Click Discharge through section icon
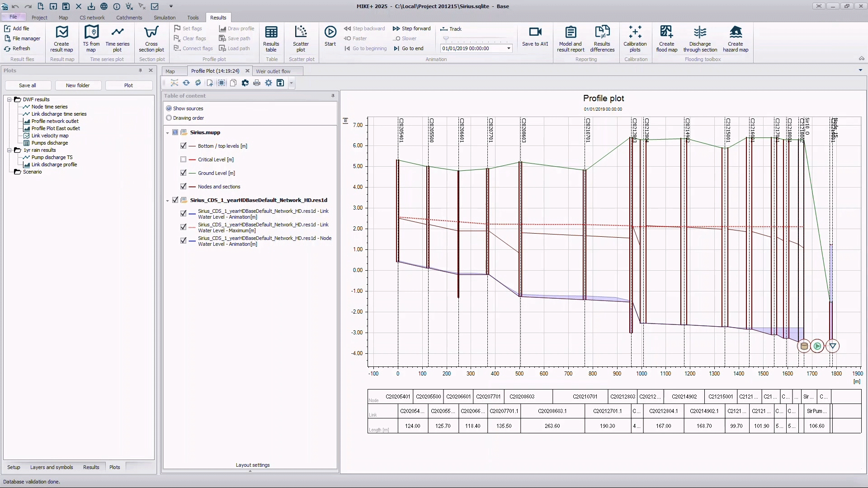868x488 pixels. pos(700,33)
